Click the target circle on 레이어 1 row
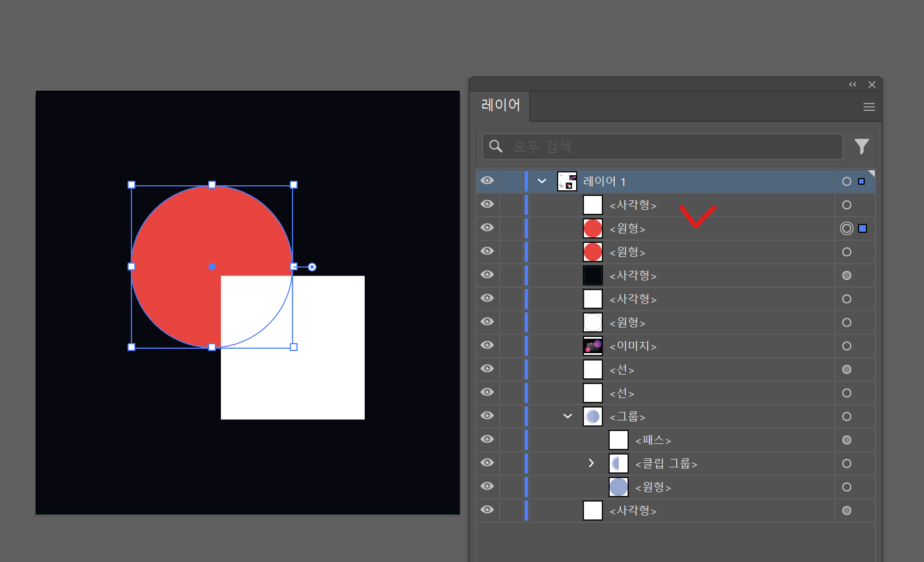The width and height of the screenshot is (924, 562). [847, 181]
